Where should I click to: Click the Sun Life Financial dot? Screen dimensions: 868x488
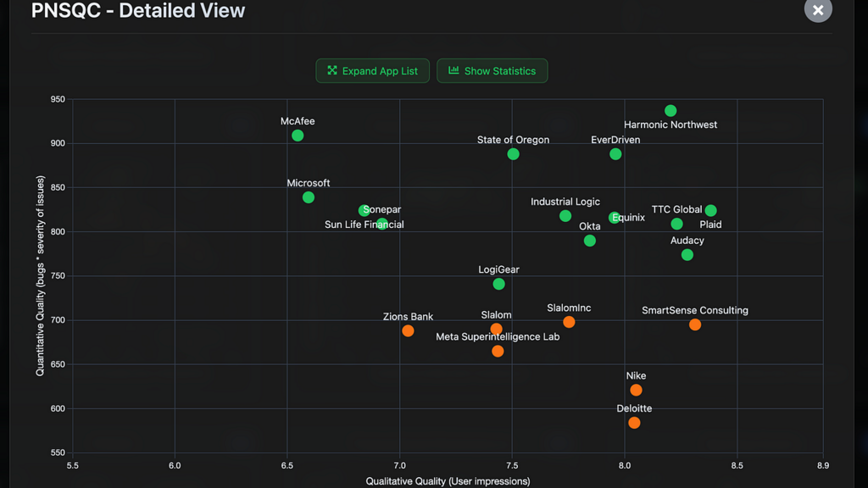(382, 225)
